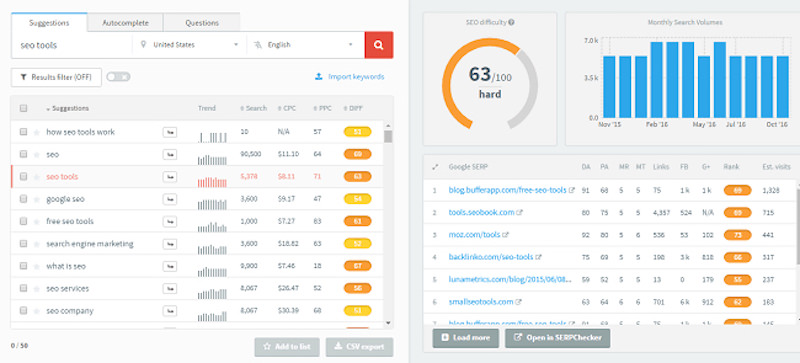
Task: Check the box for 'free seo tools'
Action: click(x=23, y=222)
